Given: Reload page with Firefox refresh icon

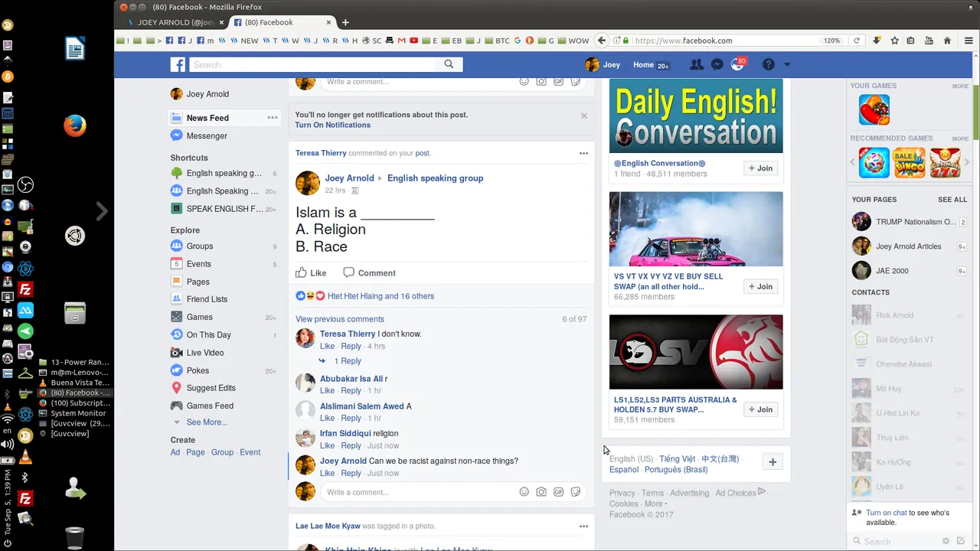Looking at the screenshot, I should point(856,41).
